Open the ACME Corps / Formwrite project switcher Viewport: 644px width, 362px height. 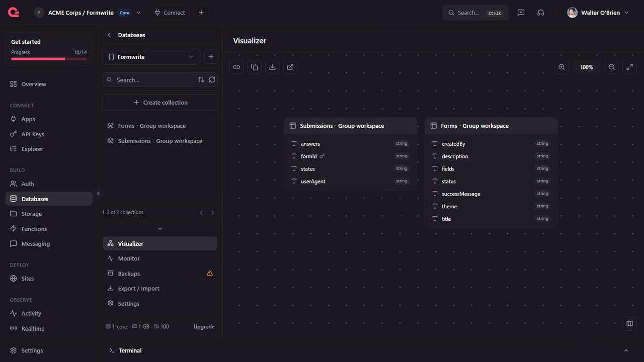88,13
